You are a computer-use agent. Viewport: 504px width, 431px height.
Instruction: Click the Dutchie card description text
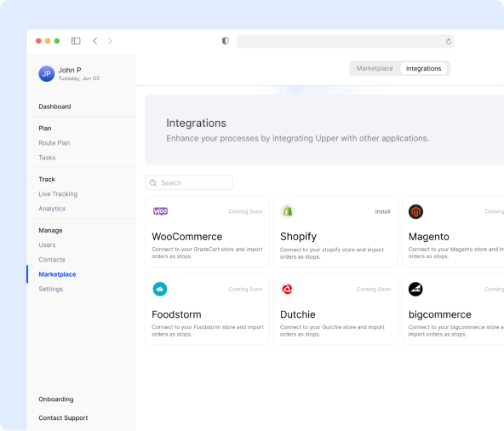point(332,330)
